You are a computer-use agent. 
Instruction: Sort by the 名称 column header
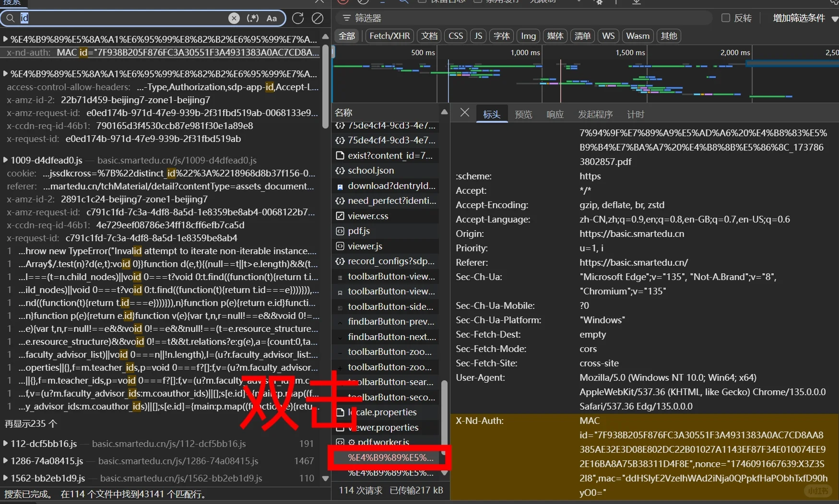(x=343, y=113)
